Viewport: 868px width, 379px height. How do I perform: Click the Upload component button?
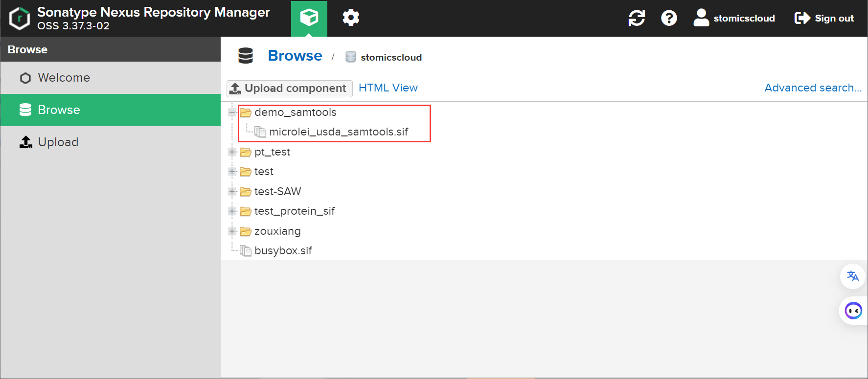289,89
